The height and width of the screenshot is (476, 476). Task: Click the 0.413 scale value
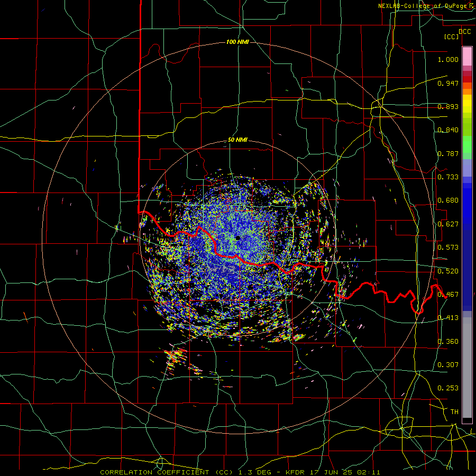click(x=448, y=318)
